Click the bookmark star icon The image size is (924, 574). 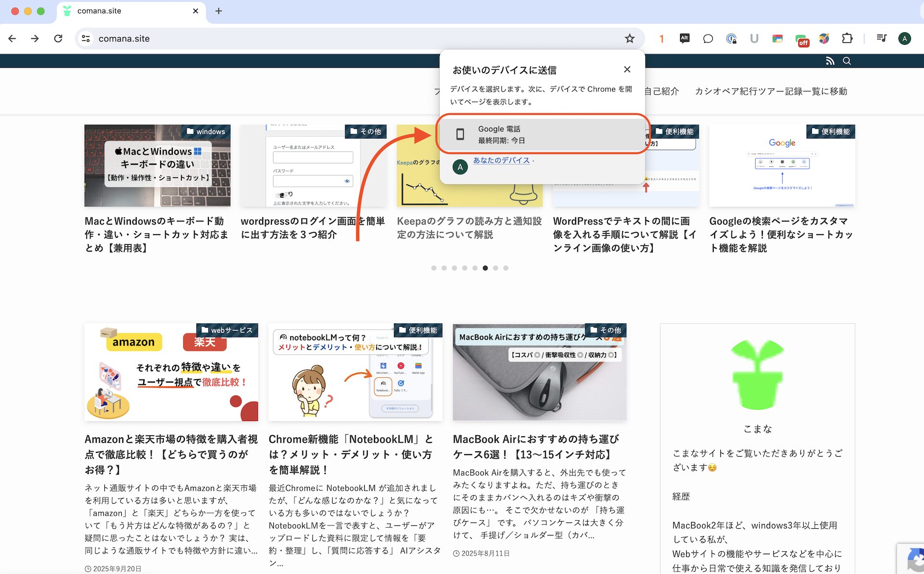(629, 38)
